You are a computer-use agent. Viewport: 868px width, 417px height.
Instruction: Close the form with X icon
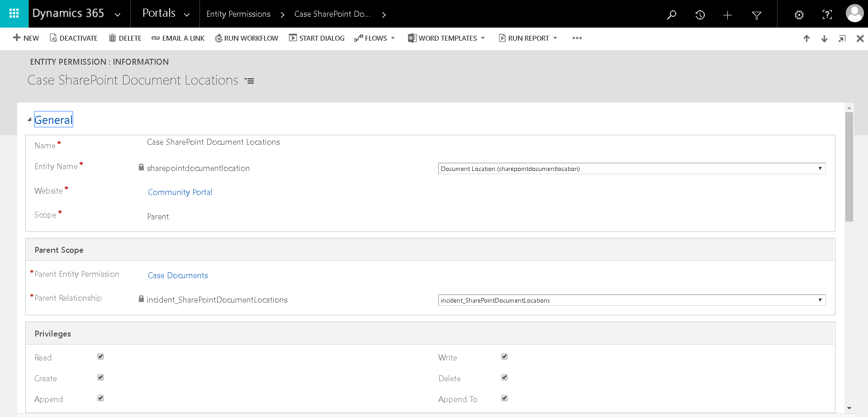point(860,38)
